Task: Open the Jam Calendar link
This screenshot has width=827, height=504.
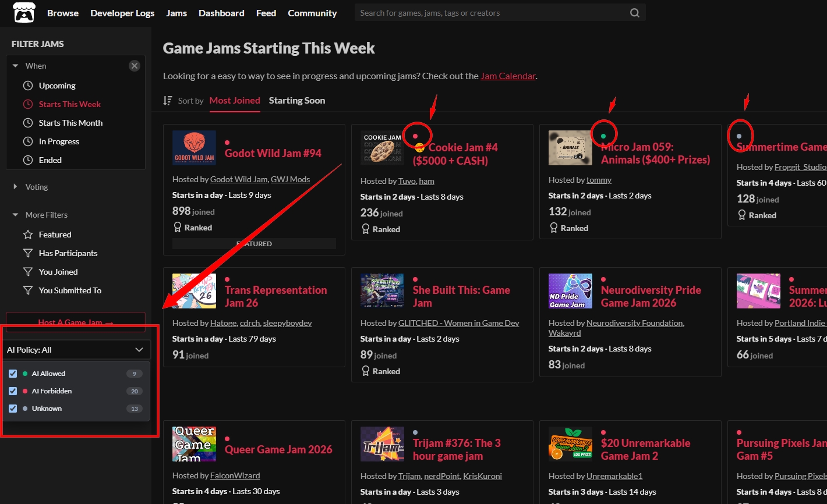Action: (x=508, y=76)
